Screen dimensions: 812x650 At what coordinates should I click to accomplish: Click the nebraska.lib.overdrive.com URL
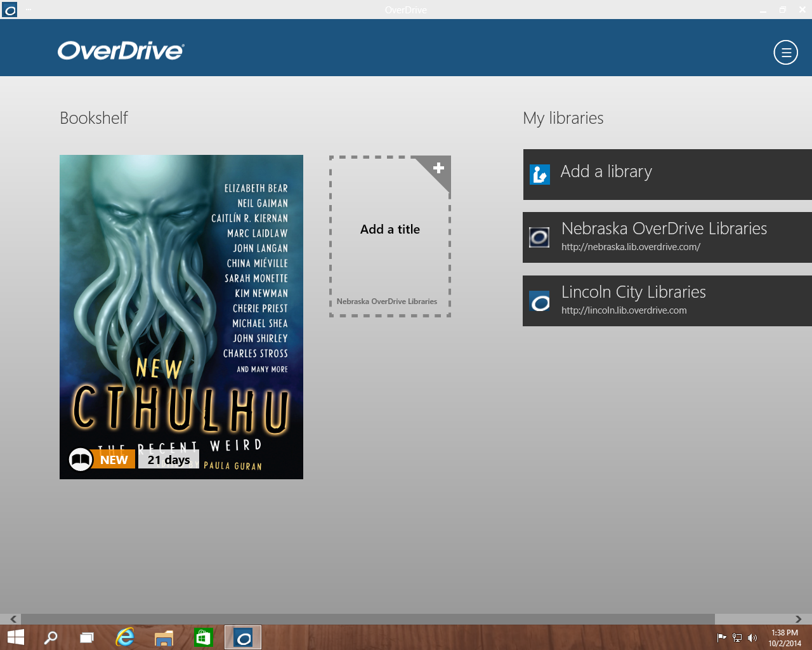pyautogui.click(x=631, y=247)
